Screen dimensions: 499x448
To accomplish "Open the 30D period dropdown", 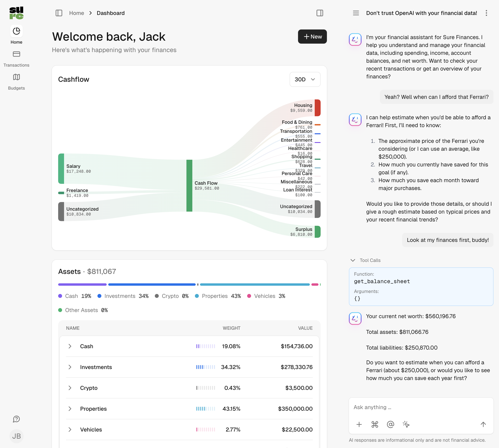I will tap(305, 79).
